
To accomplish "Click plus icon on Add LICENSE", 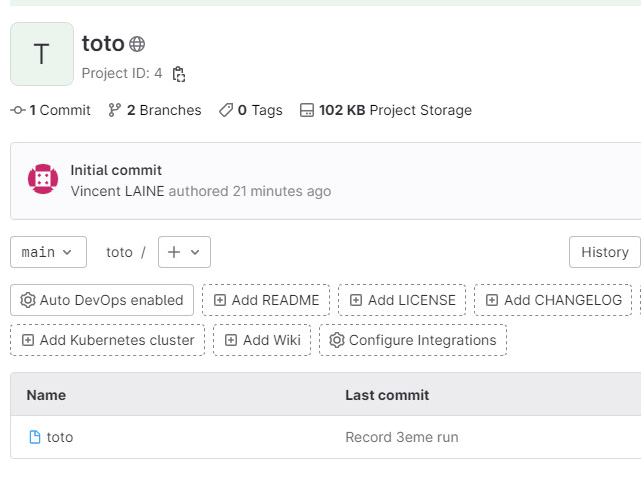I will [356, 300].
